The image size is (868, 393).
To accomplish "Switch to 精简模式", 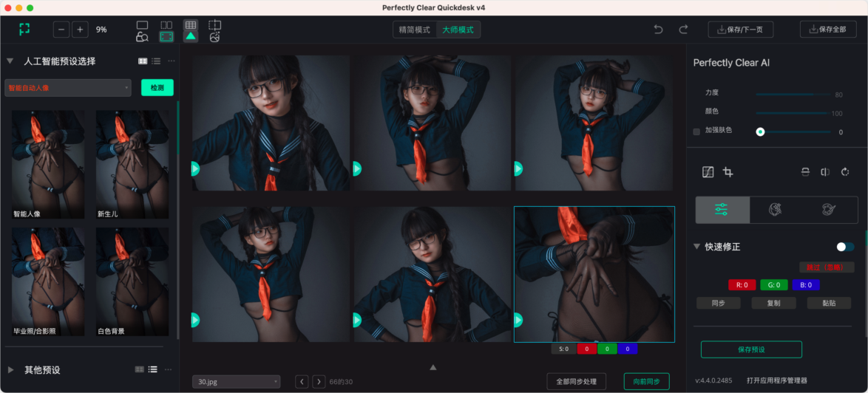I will (x=415, y=30).
